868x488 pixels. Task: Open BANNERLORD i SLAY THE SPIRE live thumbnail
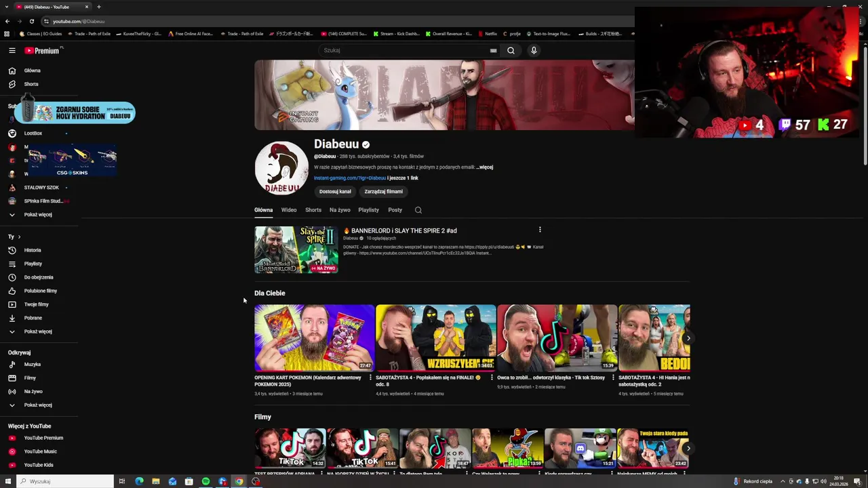tap(296, 250)
